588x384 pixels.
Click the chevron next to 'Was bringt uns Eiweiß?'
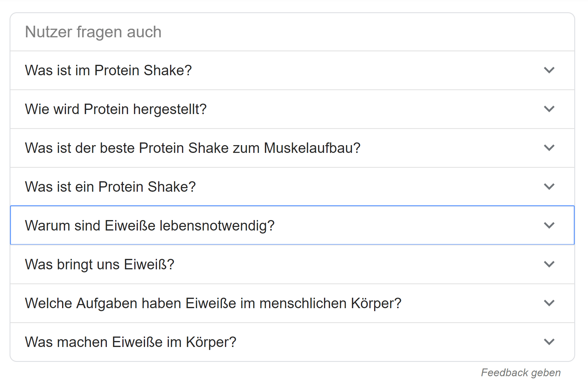(x=549, y=264)
